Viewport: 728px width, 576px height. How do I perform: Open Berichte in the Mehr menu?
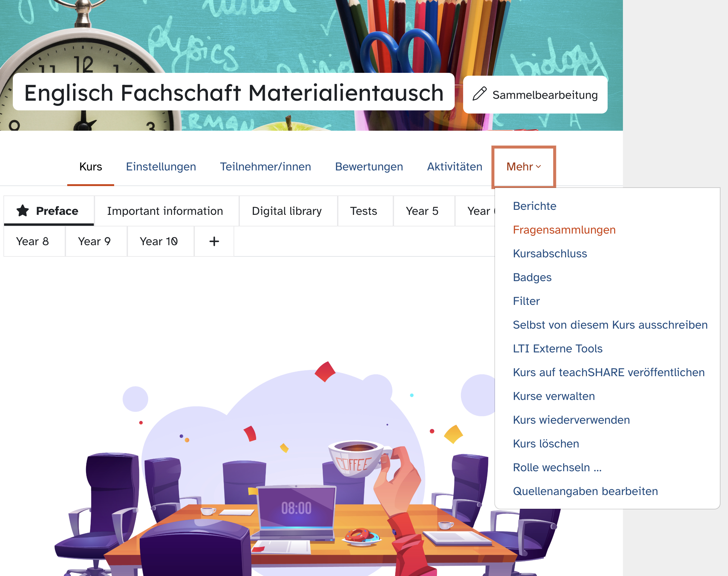[534, 206]
